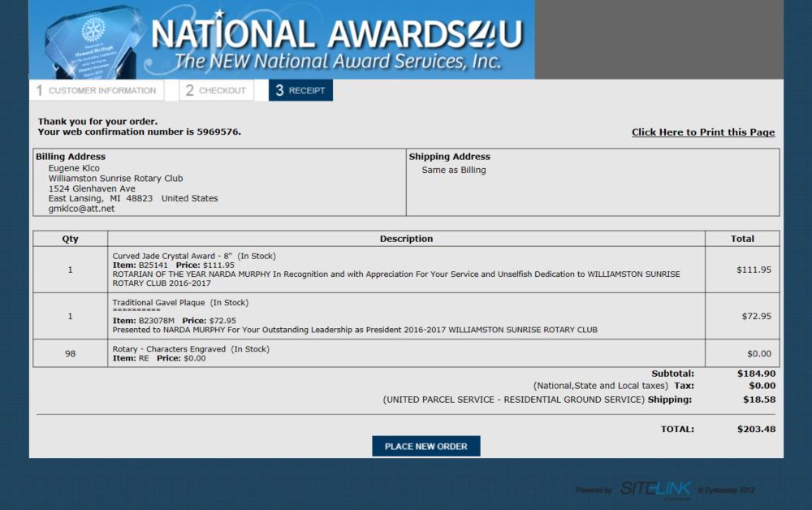The height and width of the screenshot is (510, 812).
Task: Click the $0.00 row total for engraving
Action: click(x=759, y=353)
